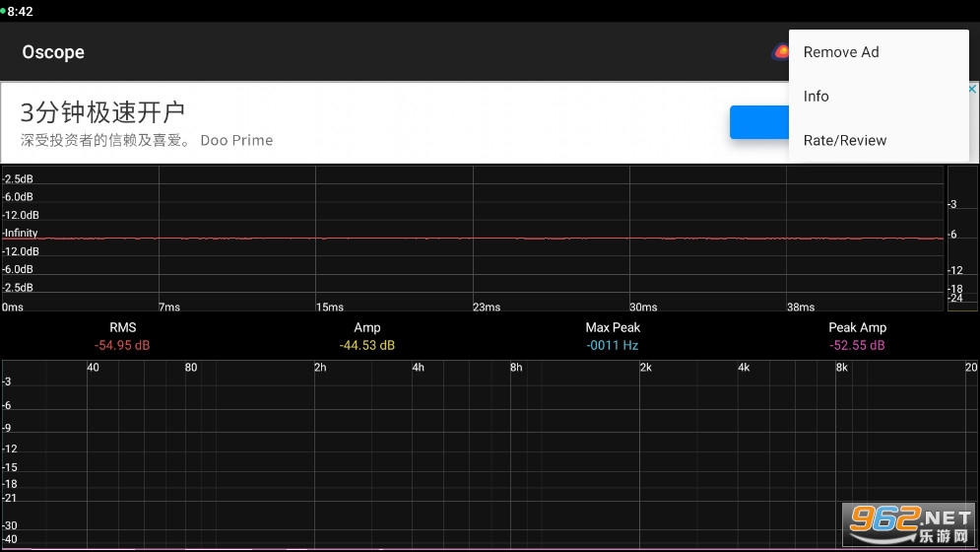Tap the flame-colored icon in the toolbar
This screenshot has width=980, height=552.
[780, 52]
